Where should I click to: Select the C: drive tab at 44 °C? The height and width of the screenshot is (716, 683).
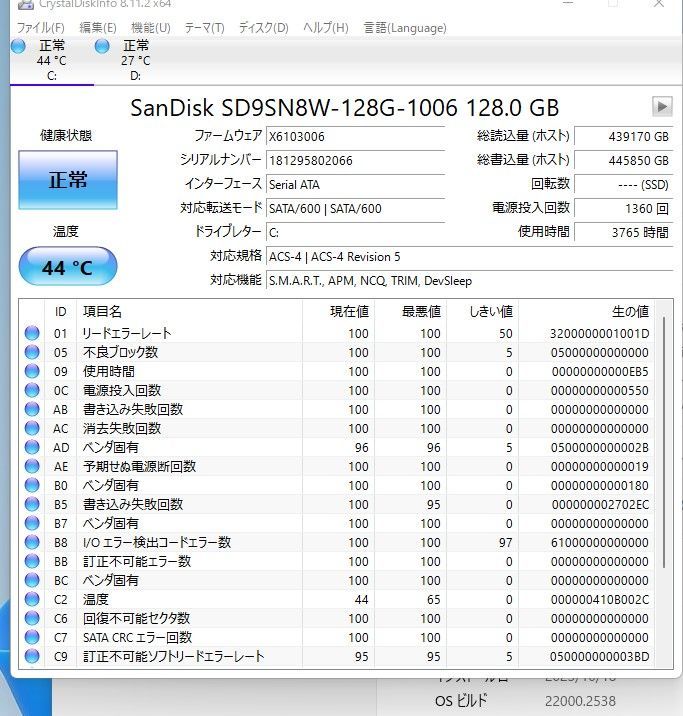pyautogui.click(x=52, y=61)
